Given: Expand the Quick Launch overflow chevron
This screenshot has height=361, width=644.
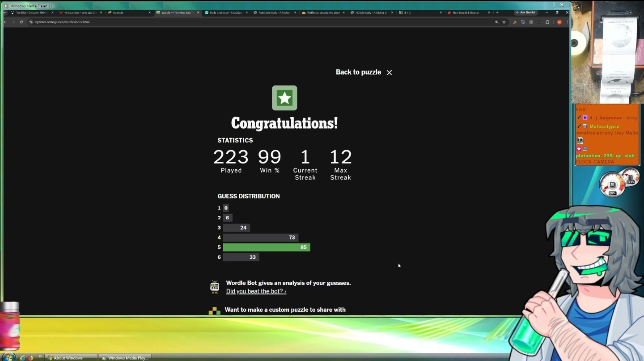Looking at the screenshot, I should [x=40, y=357].
